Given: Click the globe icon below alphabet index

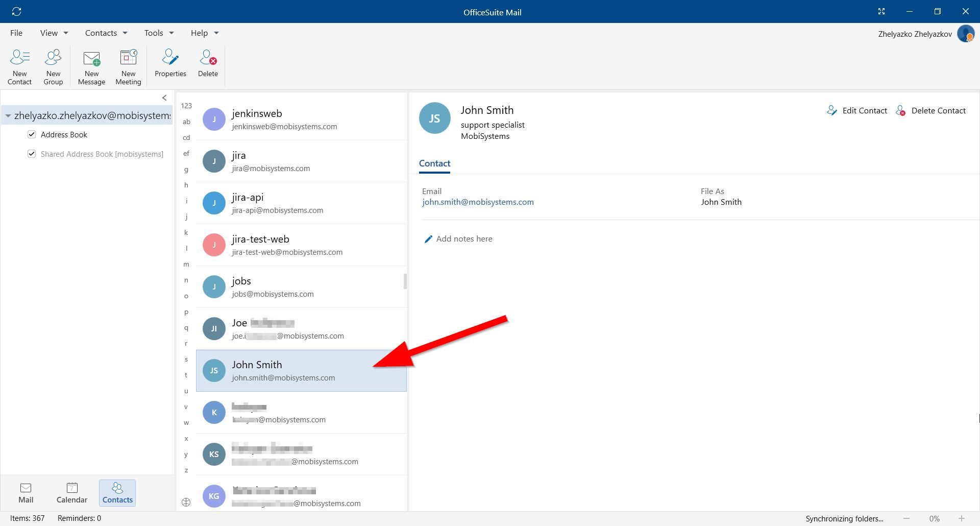Looking at the screenshot, I should click(x=186, y=502).
